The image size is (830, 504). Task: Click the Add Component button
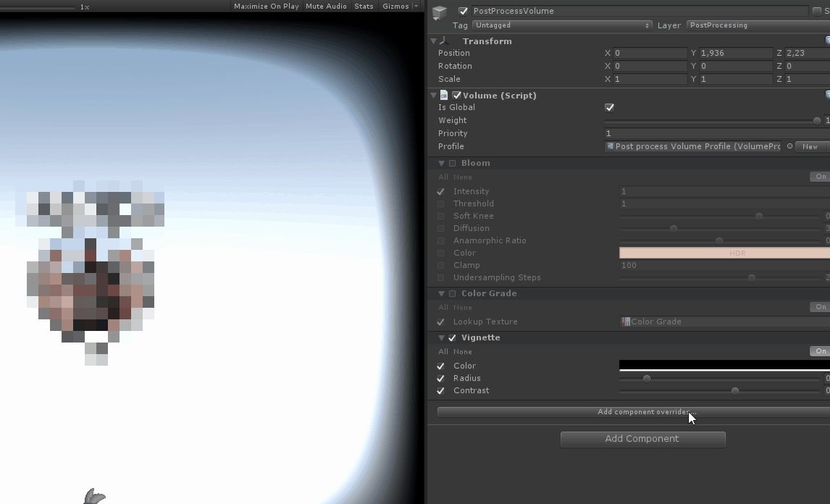642,439
